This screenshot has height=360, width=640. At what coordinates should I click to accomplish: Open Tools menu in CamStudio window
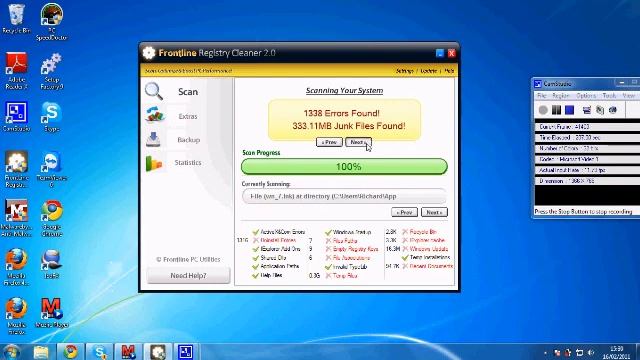coord(609,95)
